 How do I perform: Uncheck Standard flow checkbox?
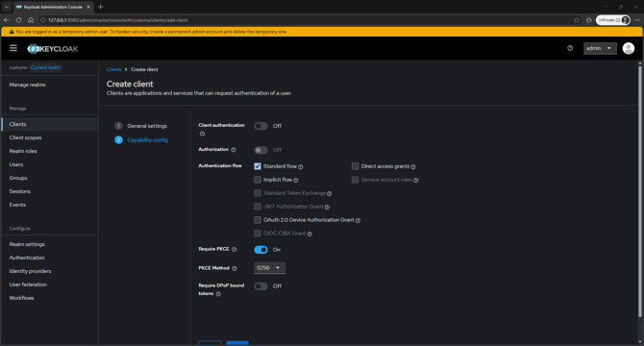click(258, 166)
